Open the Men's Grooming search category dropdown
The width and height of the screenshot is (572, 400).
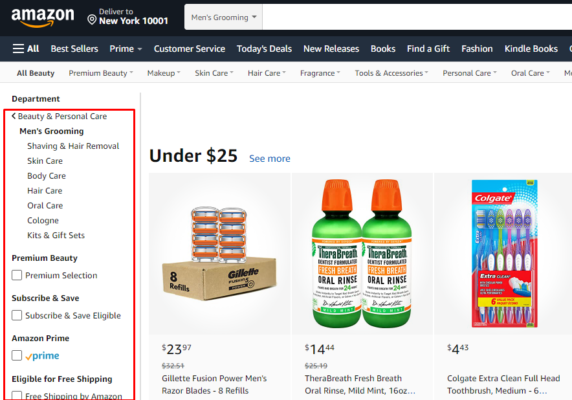pos(224,17)
